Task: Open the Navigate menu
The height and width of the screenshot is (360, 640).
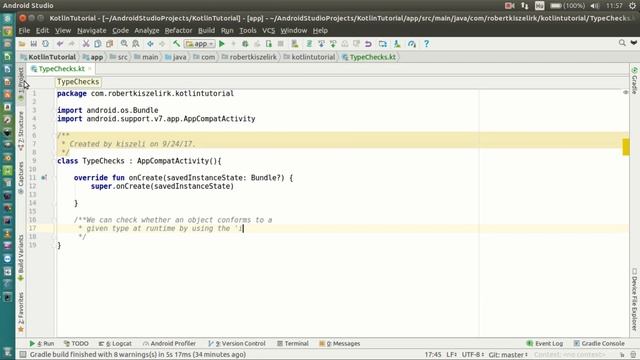Action: pos(91,31)
